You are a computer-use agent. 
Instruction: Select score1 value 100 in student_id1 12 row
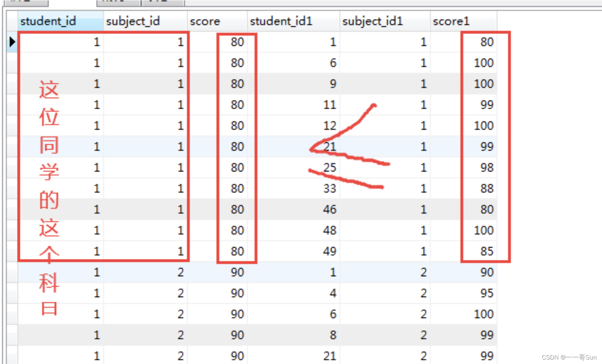point(463,126)
